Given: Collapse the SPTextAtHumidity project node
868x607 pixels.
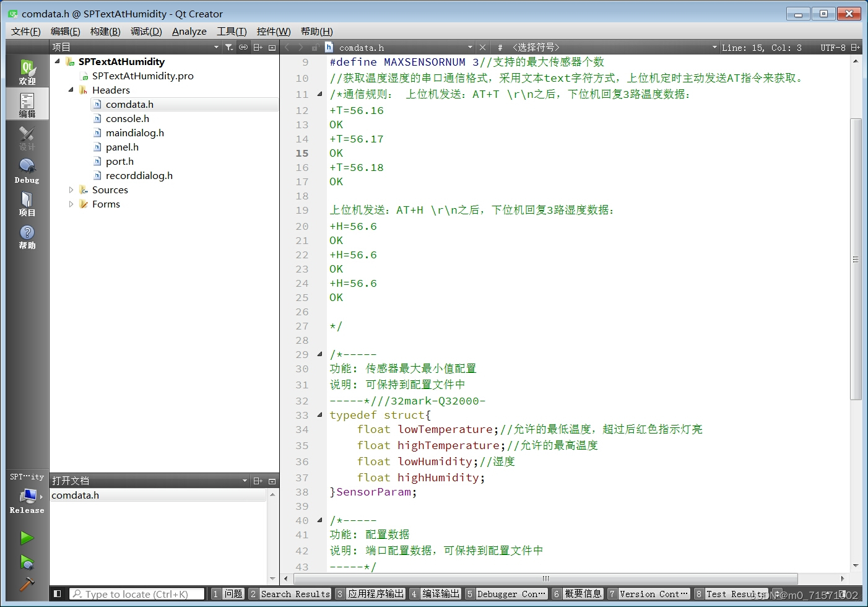Looking at the screenshot, I should (58, 61).
